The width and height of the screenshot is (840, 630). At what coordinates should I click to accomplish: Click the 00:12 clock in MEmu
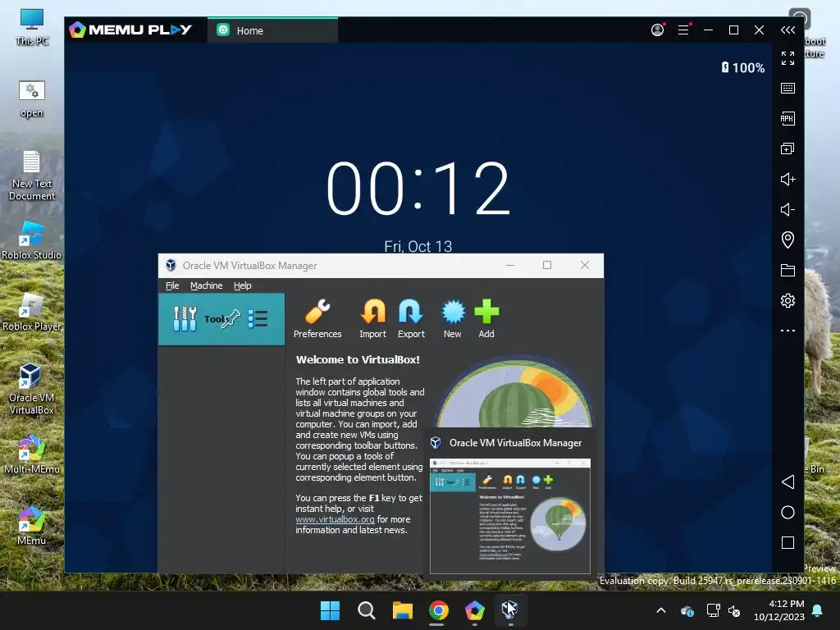coord(418,189)
